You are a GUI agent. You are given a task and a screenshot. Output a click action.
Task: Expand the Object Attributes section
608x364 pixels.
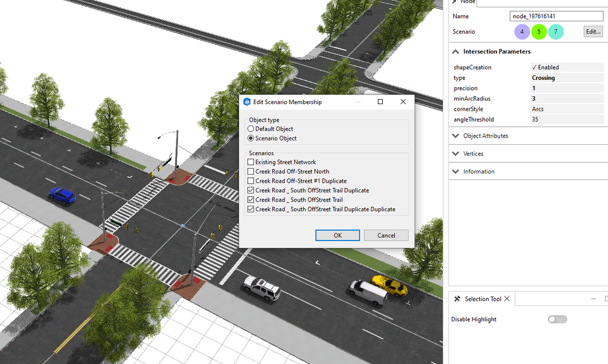click(456, 136)
